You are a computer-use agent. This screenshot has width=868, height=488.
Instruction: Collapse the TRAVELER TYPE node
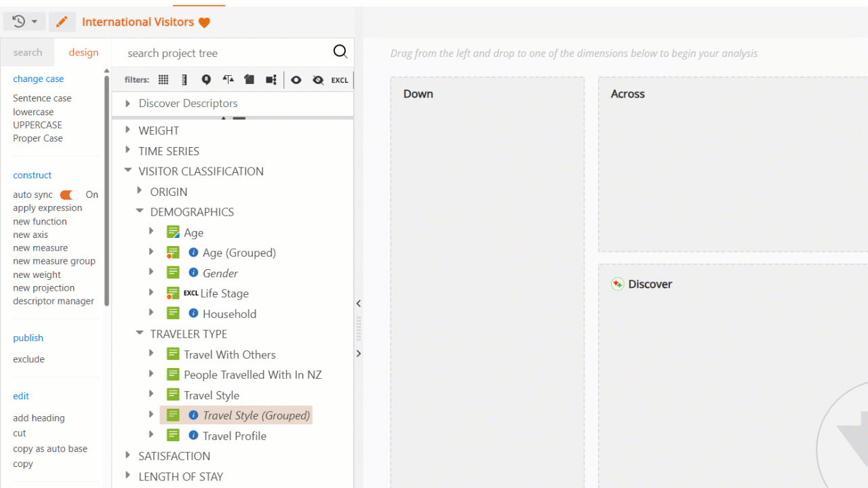139,333
